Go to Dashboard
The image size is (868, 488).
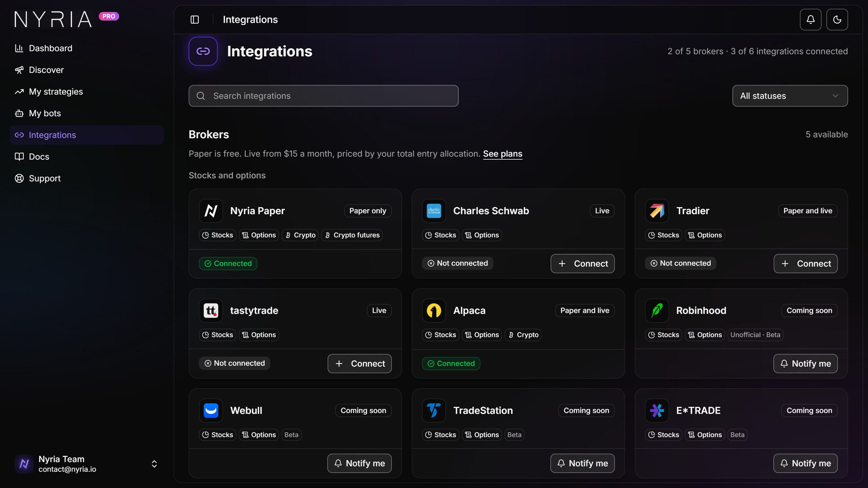(87, 48)
